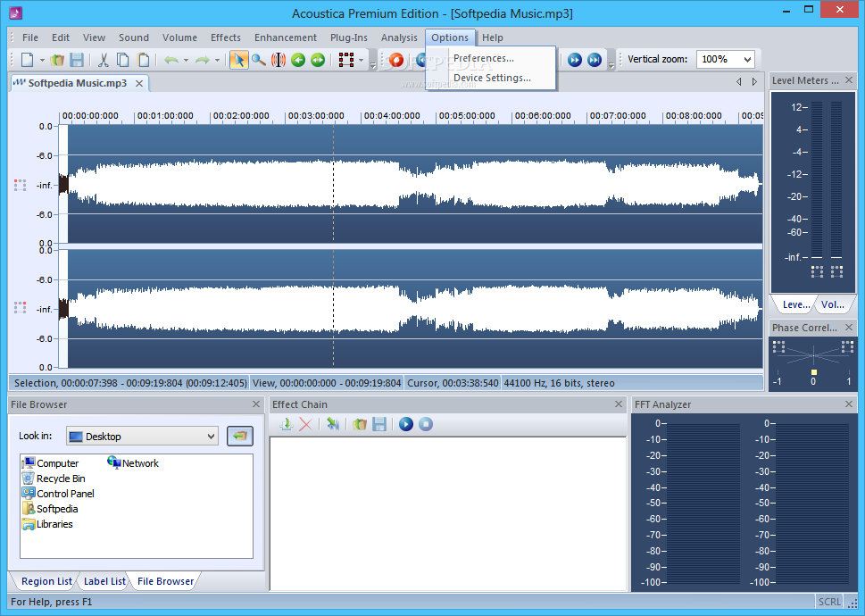The image size is (865, 616).
Task: Switch to the Vol... tab in meters panel
Action: pyautogui.click(x=833, y=304)
